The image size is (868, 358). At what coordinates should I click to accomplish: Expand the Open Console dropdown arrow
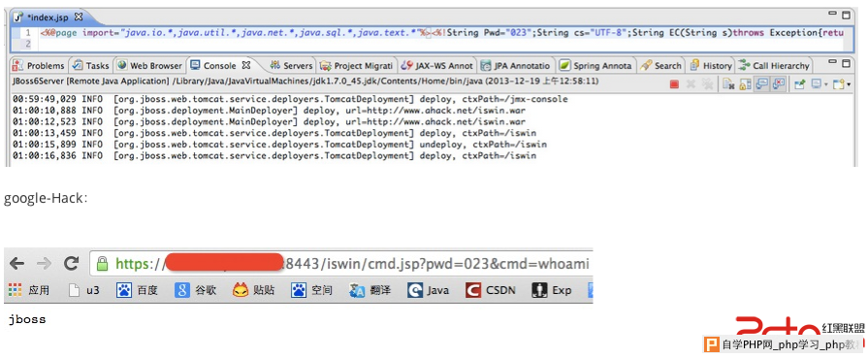click(849, 84)
